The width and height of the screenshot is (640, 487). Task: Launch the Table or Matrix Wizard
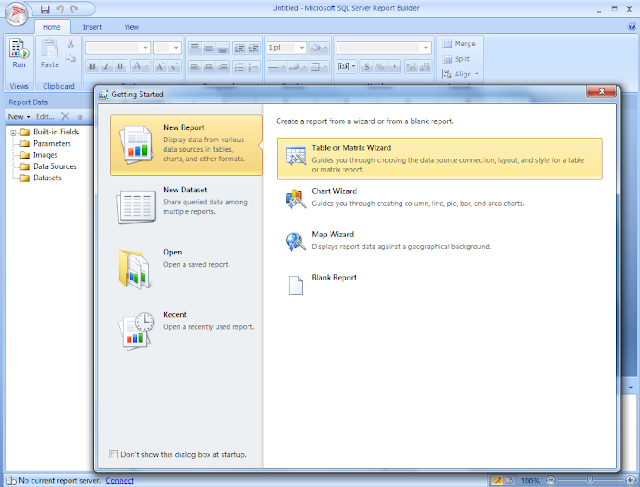[440, 158]
